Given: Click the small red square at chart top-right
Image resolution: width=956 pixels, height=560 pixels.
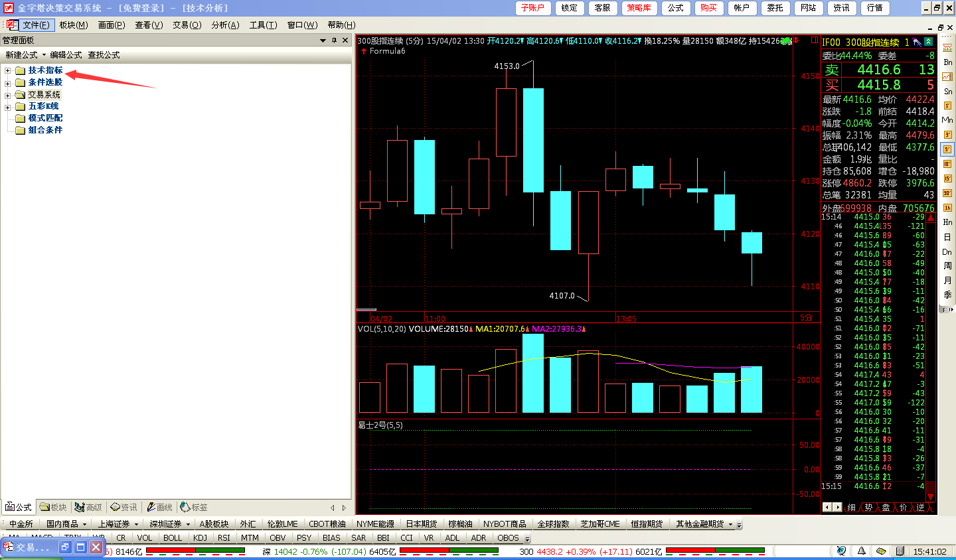Looking at the screenshot, I should coord(814,40).
